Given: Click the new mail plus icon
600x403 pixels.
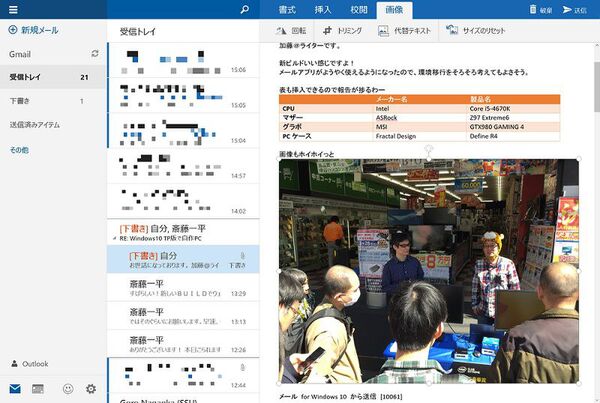Looking at the screenshot, I should click(x=13, y=30).
